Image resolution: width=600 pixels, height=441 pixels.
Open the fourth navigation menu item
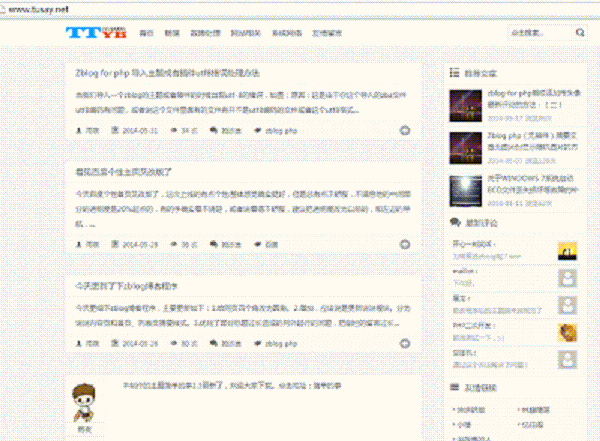tap(246, 33)
